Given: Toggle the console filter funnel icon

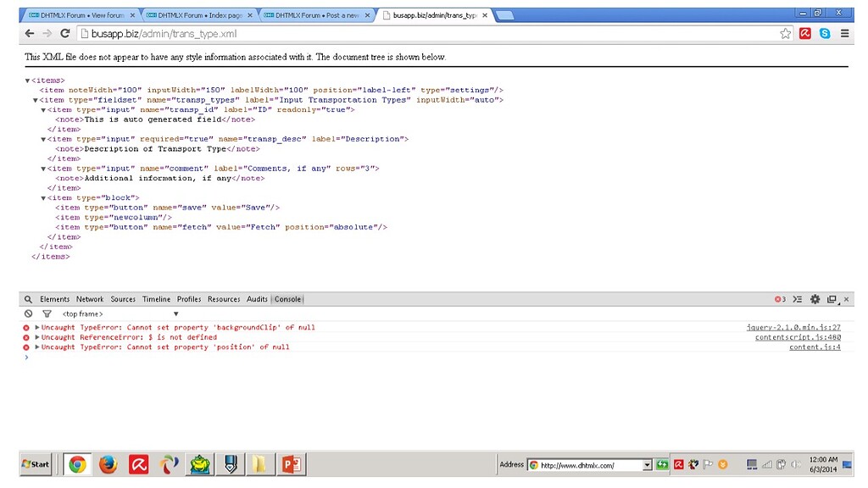Looking at the screenshot, I should pos(47,313).
